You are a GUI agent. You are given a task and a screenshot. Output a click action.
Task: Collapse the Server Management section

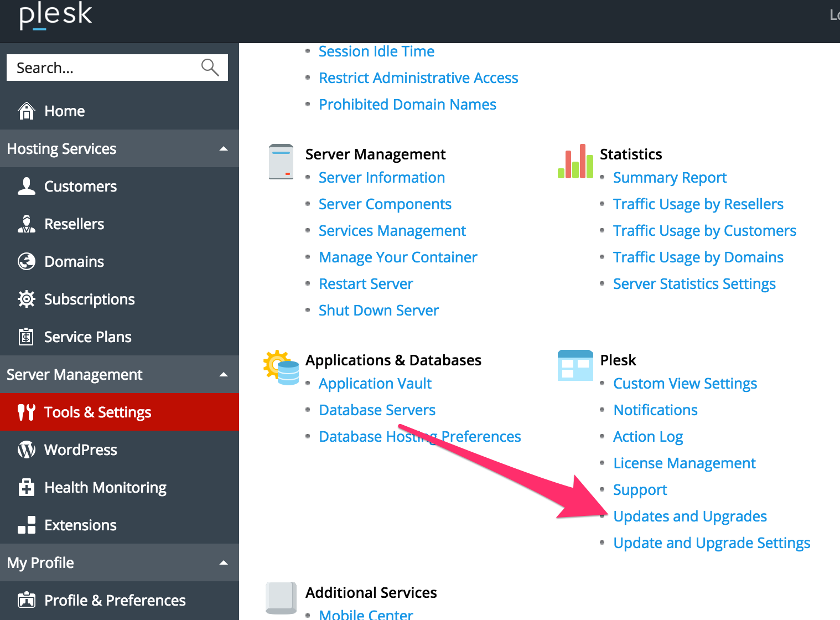[x=224, y=374]
